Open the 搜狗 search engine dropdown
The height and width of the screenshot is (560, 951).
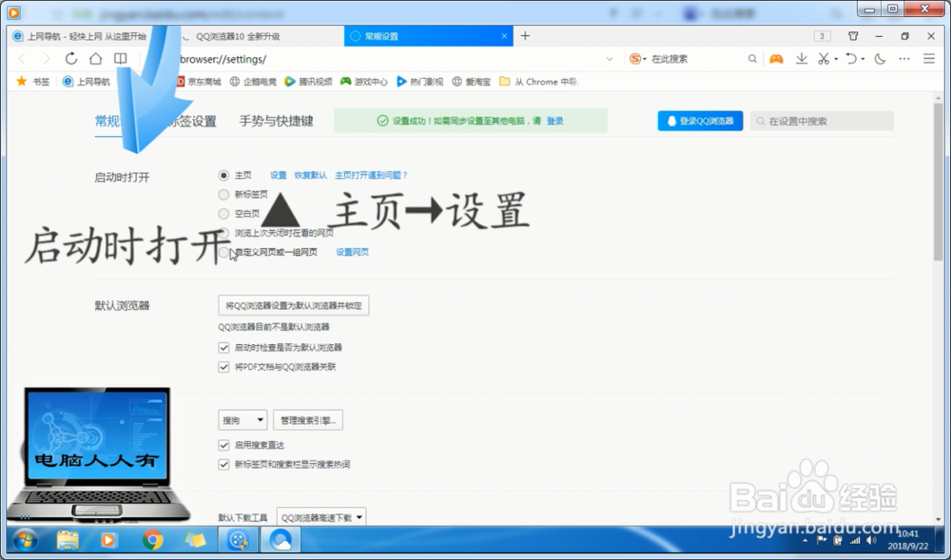[243, 420]
